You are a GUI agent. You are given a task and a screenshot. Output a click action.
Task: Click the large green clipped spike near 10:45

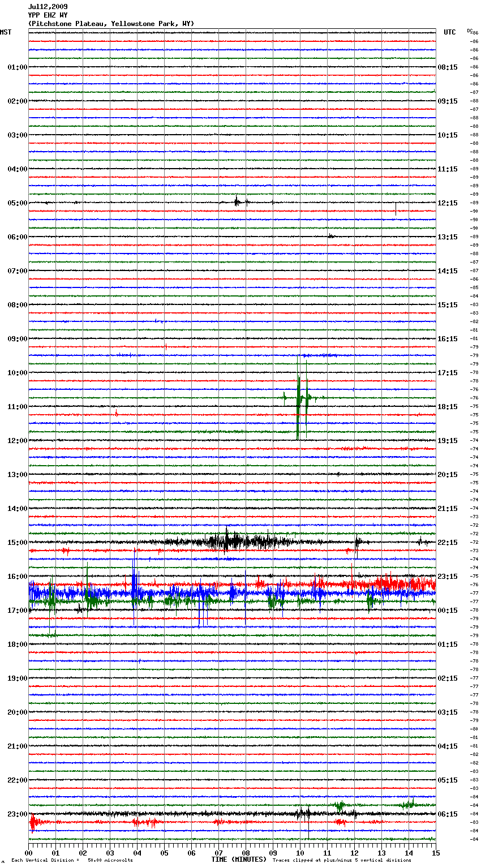(298, 398)
